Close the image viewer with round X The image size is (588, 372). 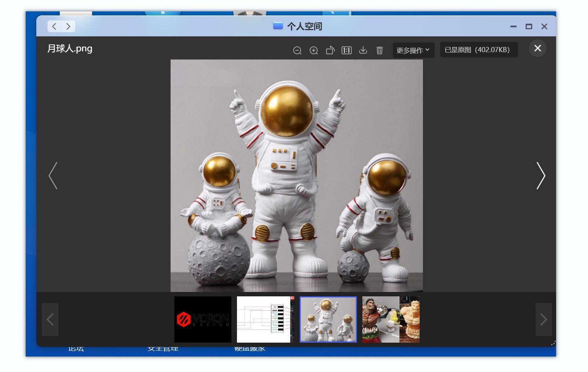click(x=537, y=48)
